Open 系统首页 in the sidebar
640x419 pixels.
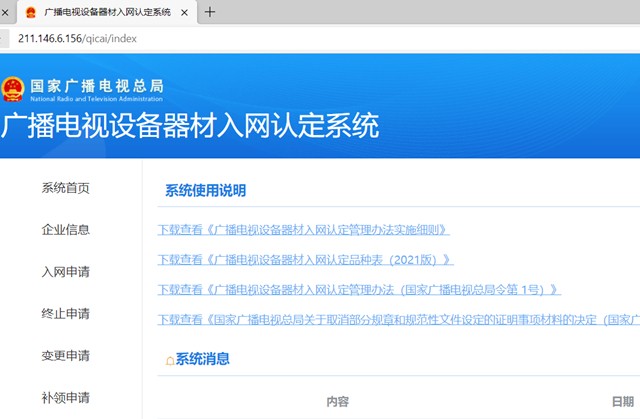tap(65, 188)
